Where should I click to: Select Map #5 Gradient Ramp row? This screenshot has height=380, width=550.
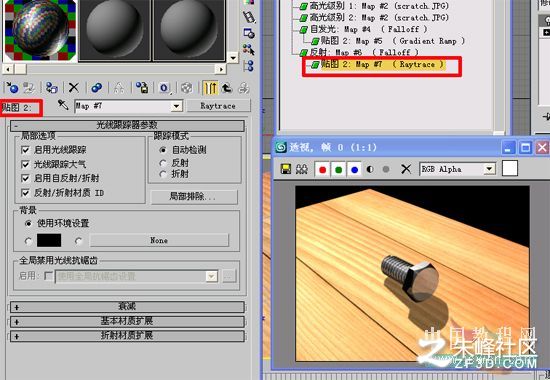click(x=388, y=41)
